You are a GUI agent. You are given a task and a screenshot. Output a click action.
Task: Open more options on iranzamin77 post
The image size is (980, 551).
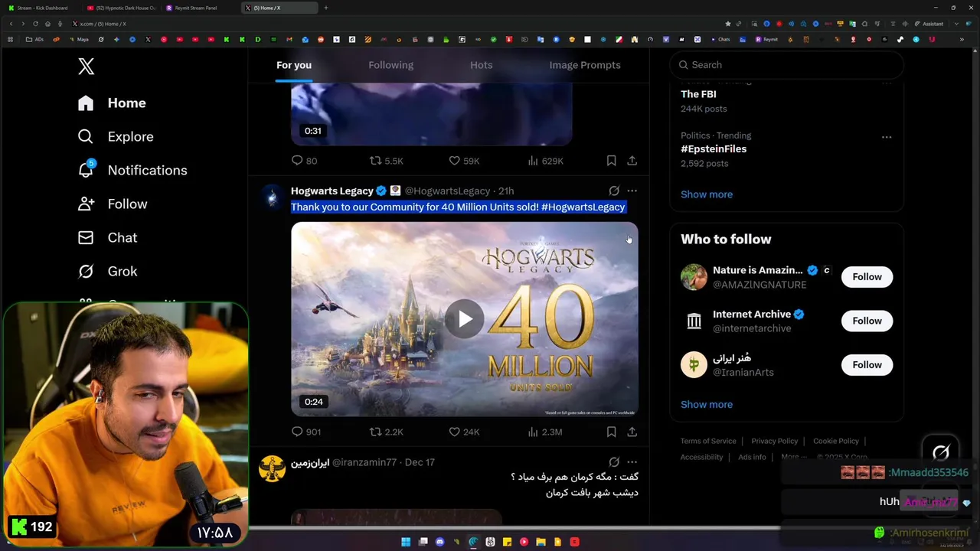[x=632, y=461]
